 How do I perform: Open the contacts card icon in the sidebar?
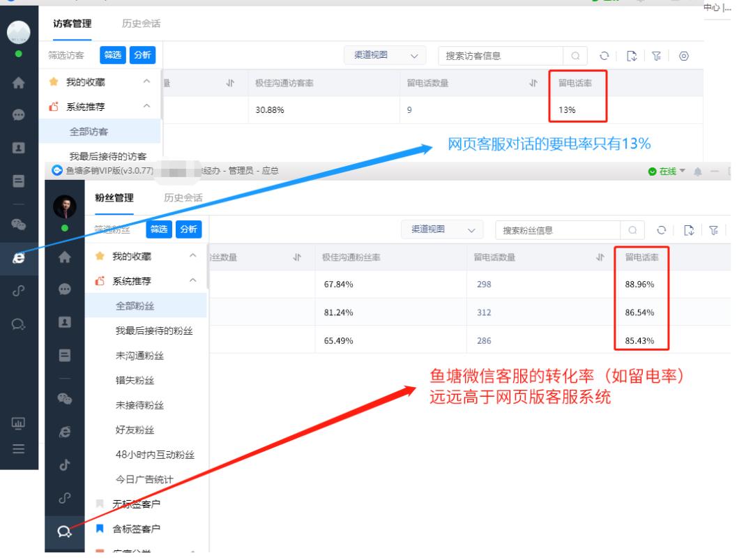point(63,321)
